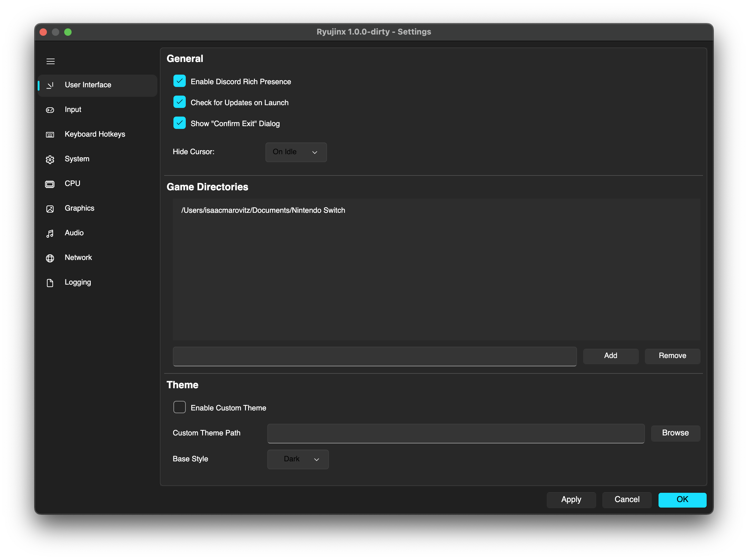Open Network settings via globe icon
The image size is (748, 560).
[x=50, y=257]
